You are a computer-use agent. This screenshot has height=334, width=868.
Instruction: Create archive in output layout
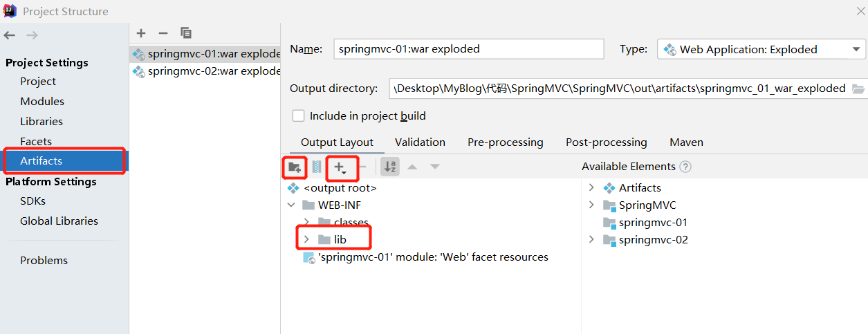(317, 167)
